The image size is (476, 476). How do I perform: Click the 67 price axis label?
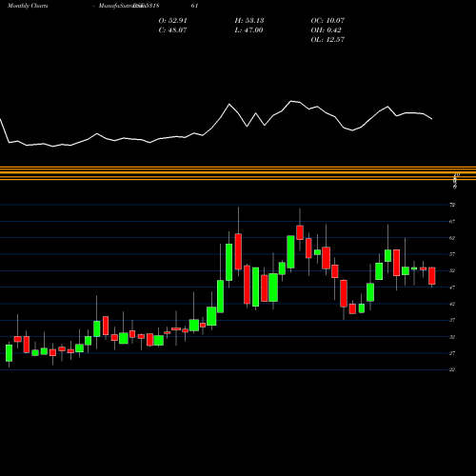coord(452,222)
